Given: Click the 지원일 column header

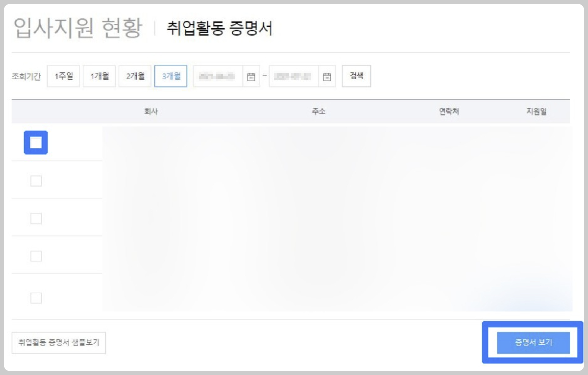Looking at the screenshot, I should (x=536, y=111).
